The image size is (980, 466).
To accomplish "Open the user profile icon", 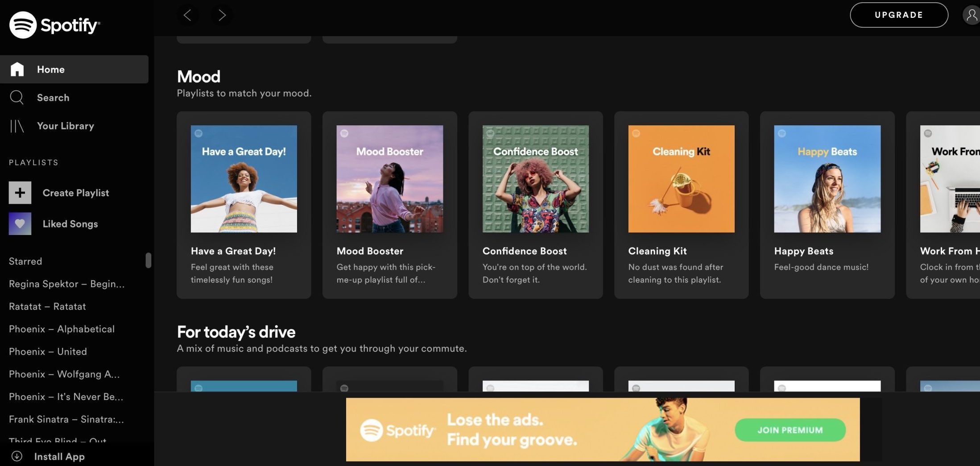I will [971, 15].
